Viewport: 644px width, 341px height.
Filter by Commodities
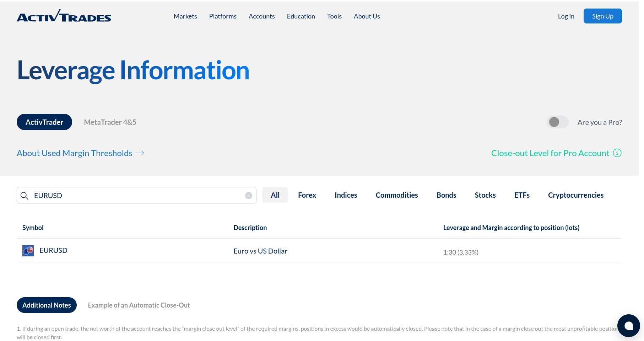[x=397, y=195]
